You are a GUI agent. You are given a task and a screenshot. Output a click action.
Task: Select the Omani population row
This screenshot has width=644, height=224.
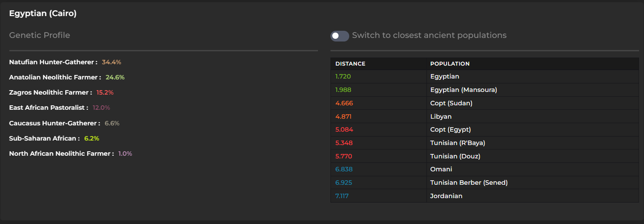(441, 169)
